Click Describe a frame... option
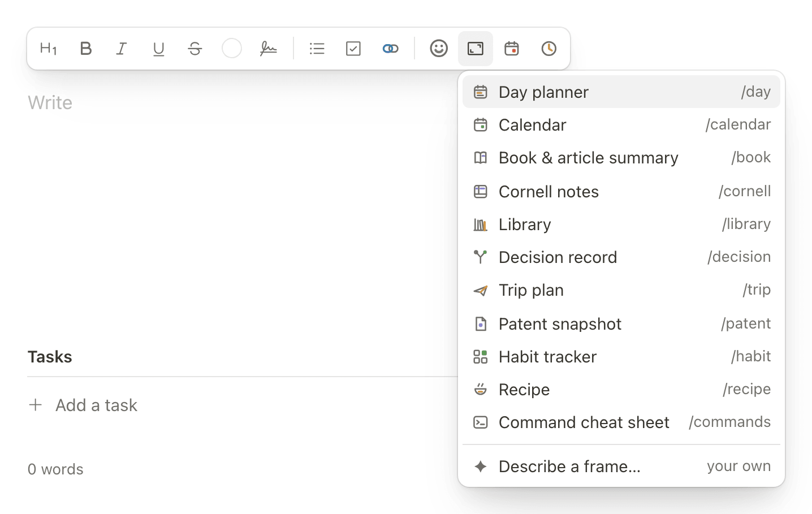This screenshot has height=514, width=812. point(621,467)
